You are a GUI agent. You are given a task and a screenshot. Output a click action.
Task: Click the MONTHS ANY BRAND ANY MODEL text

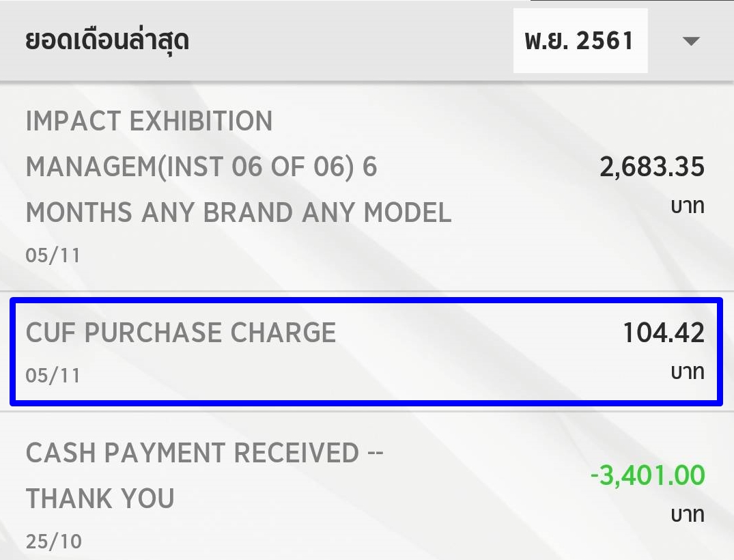[x=238, y=213]
